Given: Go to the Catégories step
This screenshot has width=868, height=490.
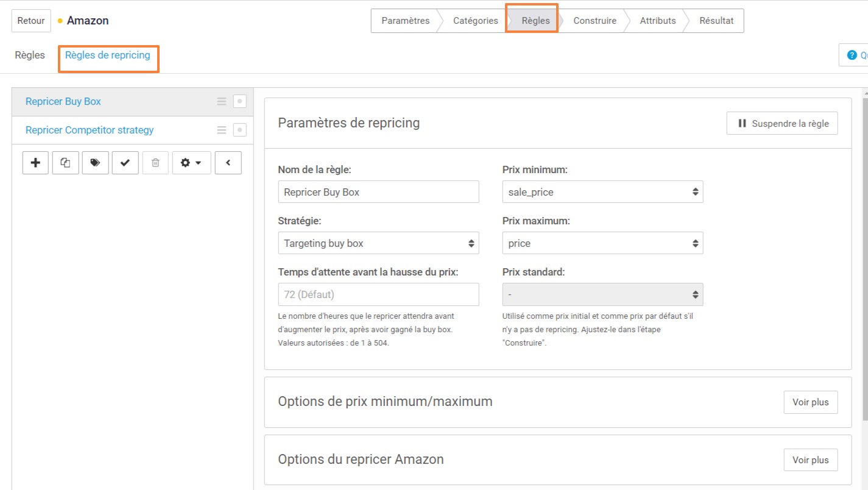Looking at the screenshot, I should pos(475,21).
